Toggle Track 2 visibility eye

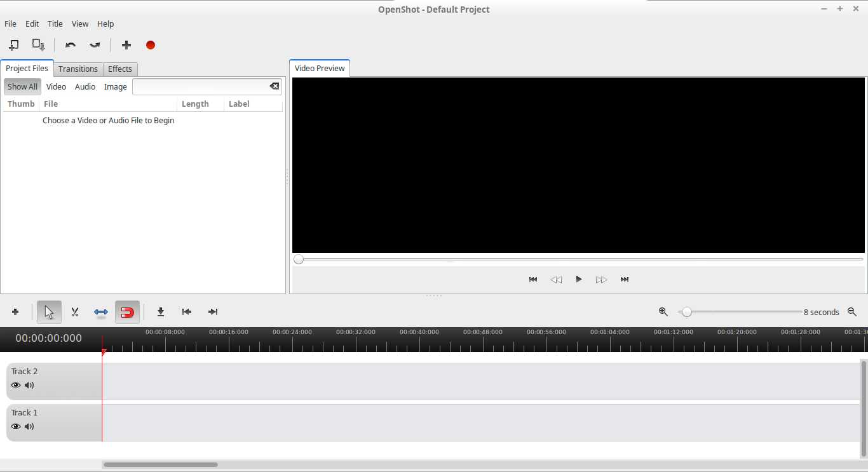(x=16, y=385)
